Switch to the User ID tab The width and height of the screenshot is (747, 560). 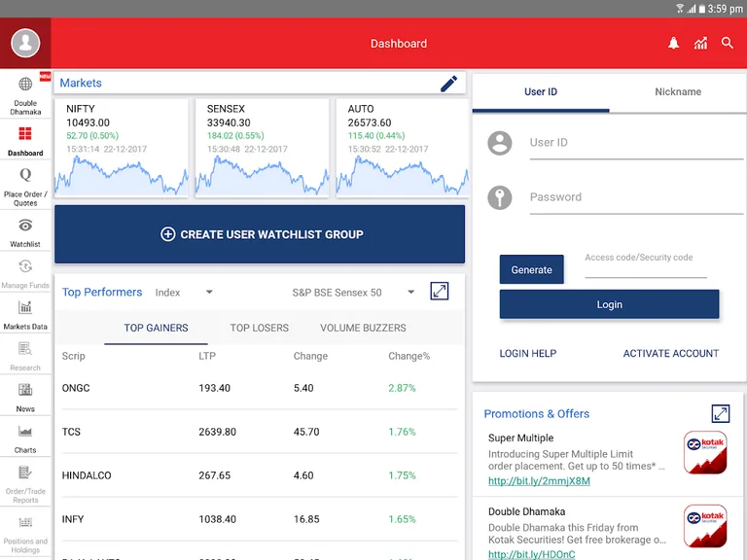(541, 92)
